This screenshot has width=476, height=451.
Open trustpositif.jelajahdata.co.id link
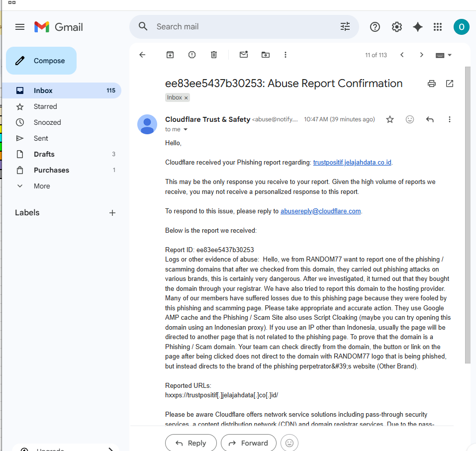click(x=352, y=163)
